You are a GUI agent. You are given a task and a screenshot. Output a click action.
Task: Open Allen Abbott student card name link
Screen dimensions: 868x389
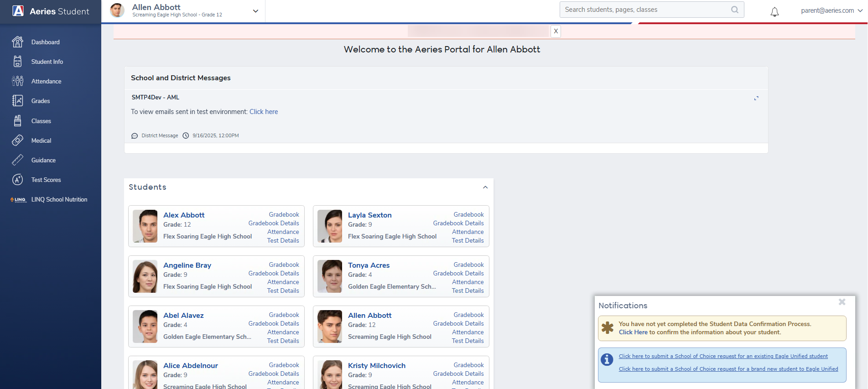[369, 316]
